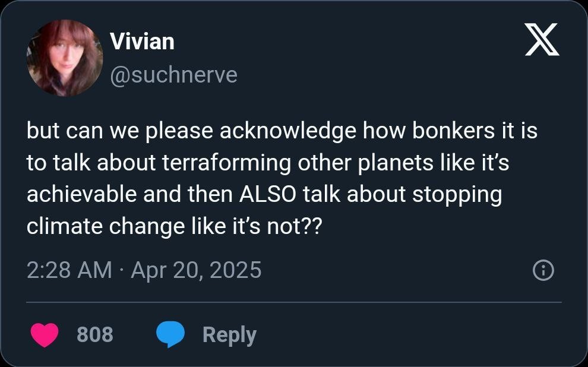Image resolution: width=588 pixels, height=367 pixels.
Task: Open Vivian's profile picture
Action: [65, 58]
